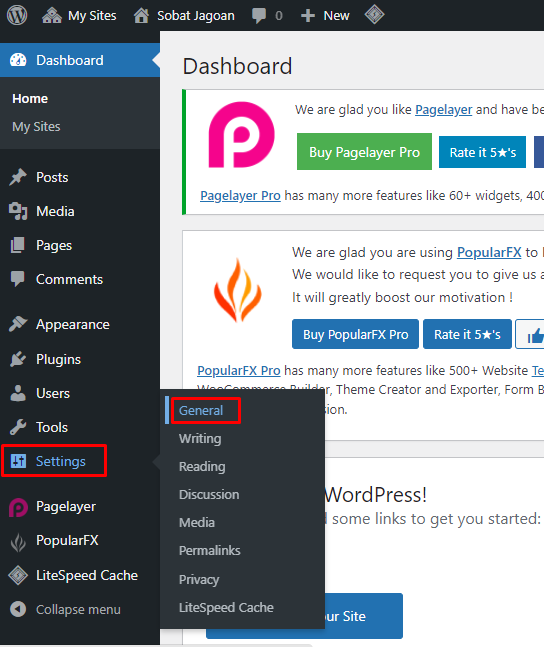Open the My Sites admin bar dropdown
Screen dimensions: 544x647
[x=79, y=16]
